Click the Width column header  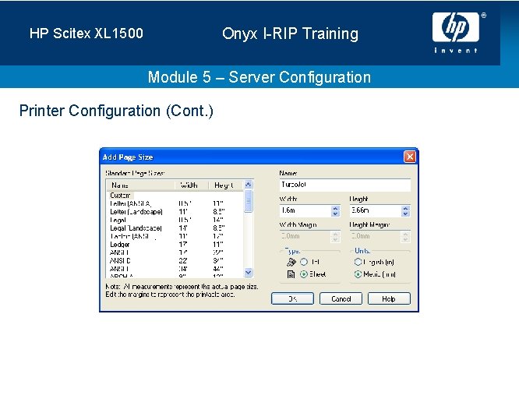192,185
